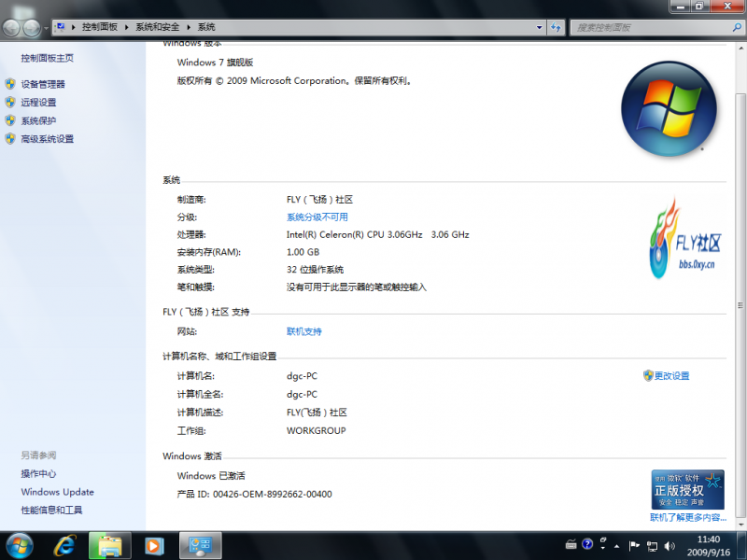Click the address bar computer icon
The image size is (747, 560).
pyautogui.click(x=60, y=27)
